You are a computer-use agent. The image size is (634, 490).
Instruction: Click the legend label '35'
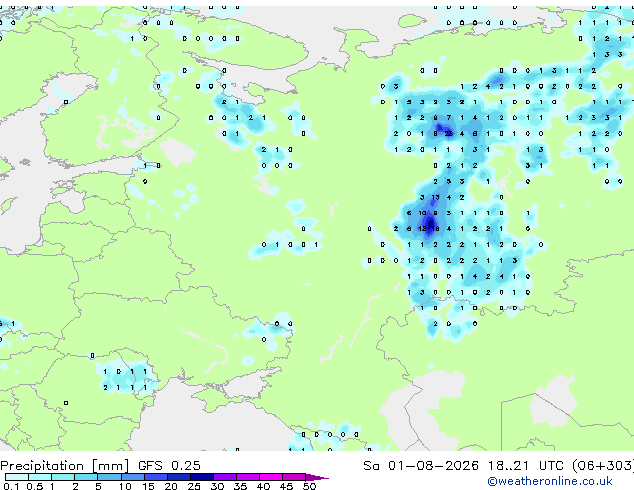[x=240, y=486]
